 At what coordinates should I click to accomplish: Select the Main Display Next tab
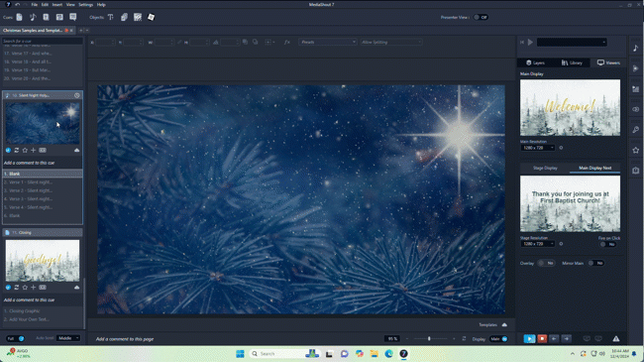(x=594, y=168)
